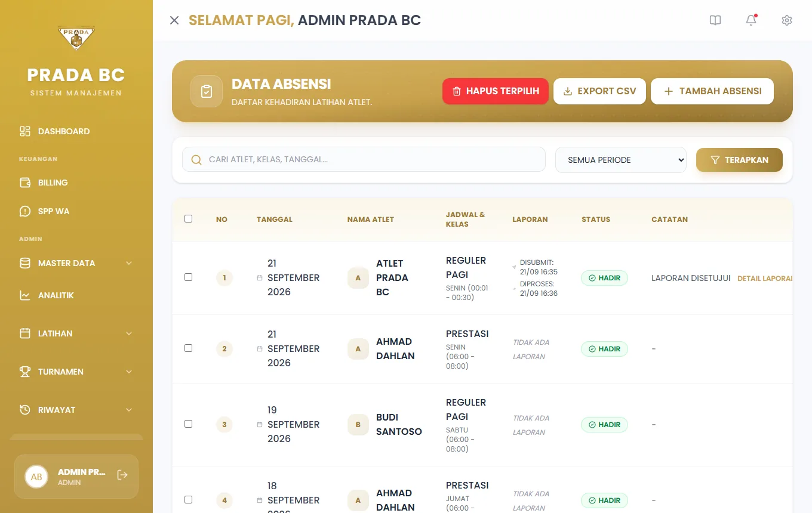
Task: Tick the select-all checkbox in table header
Action: (x=189, y=219)
